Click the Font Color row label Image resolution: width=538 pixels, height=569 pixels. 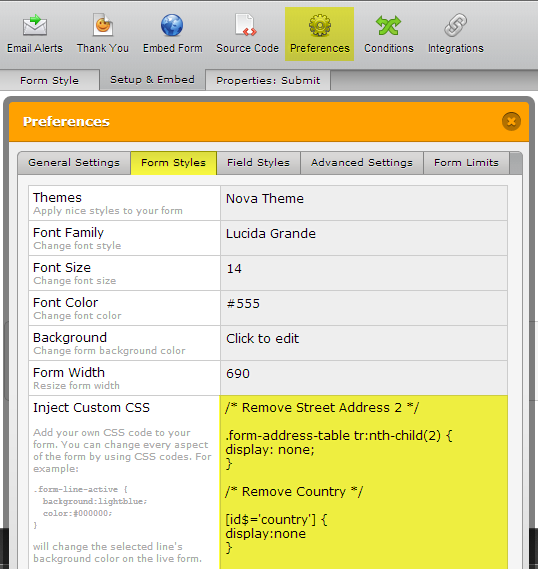65,303
